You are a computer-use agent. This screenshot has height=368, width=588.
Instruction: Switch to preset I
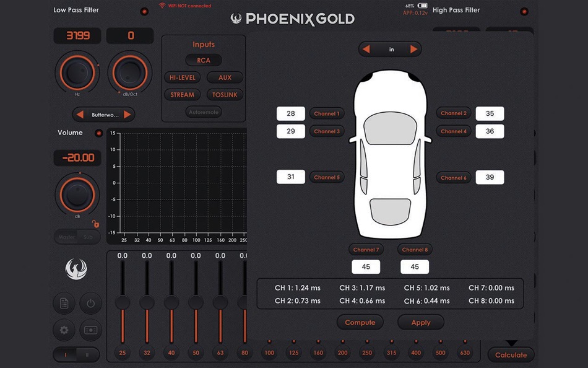pyautogui.click(x=65, y=354)
